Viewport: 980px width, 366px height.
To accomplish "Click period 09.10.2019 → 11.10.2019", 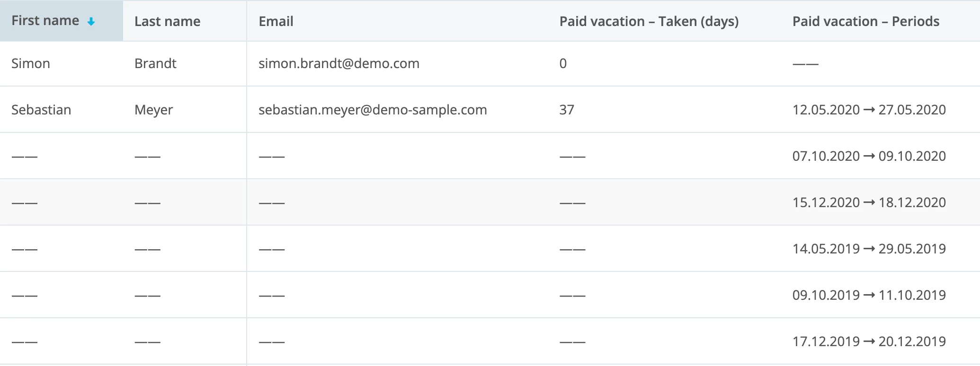I will 869,295.
